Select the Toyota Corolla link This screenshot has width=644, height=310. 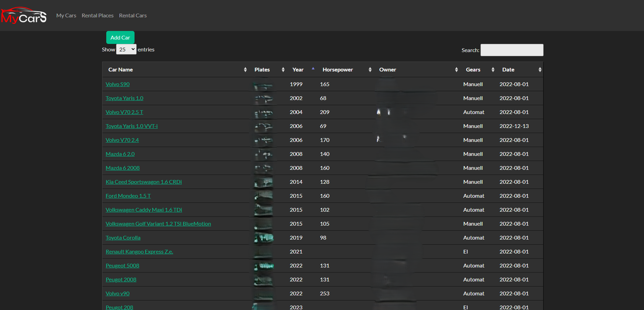123,238
